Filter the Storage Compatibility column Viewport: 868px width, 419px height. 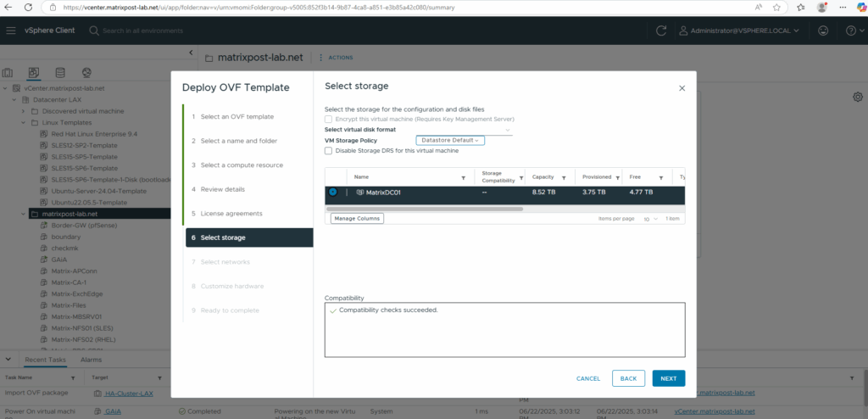pos(521,180)
